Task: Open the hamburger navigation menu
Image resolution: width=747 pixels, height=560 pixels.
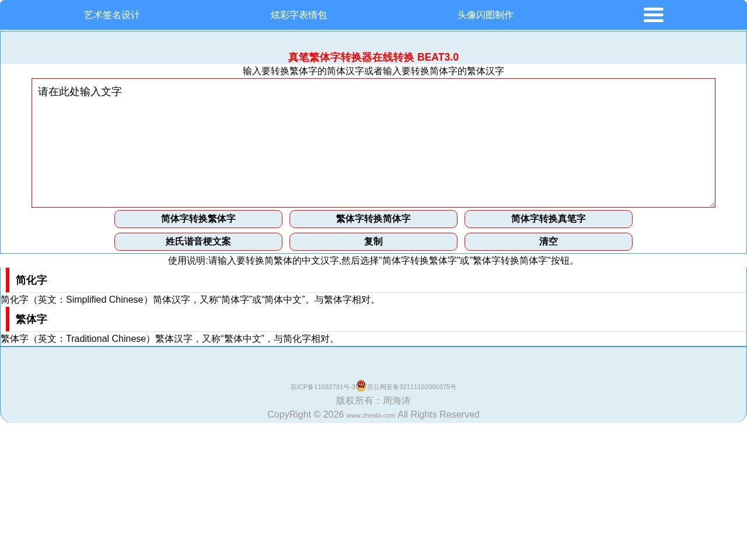Action: [653, 15]
